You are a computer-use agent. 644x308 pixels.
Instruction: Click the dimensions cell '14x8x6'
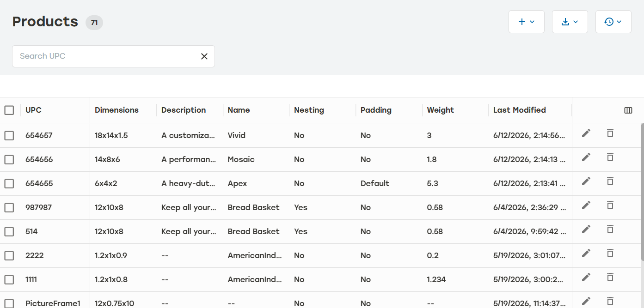pyautogui.click(x=107, y=160)
